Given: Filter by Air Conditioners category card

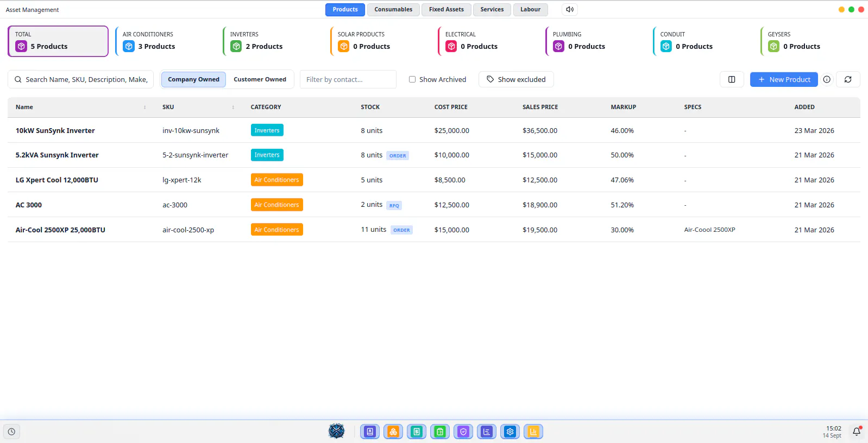Looking at the screenshot, I should click(166, 41).
